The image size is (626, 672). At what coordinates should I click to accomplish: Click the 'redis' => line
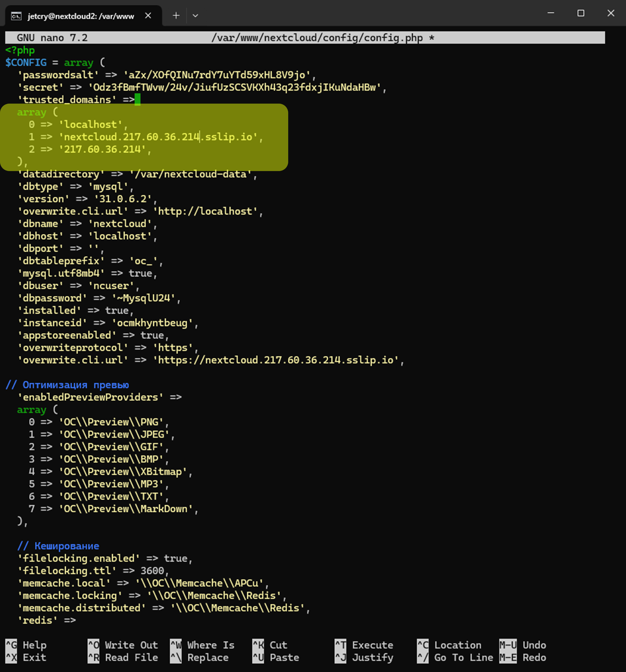click(x=47, y=620)
